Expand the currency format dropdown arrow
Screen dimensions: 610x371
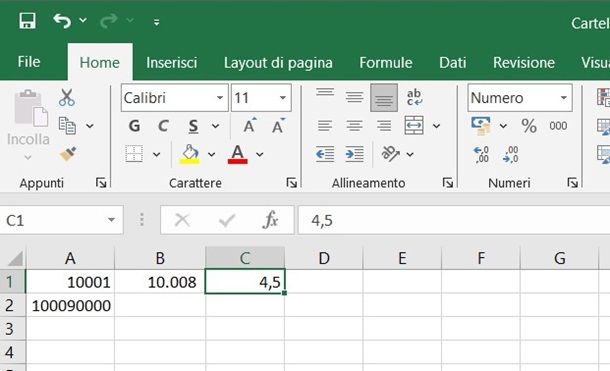click(x=503, y=126)
